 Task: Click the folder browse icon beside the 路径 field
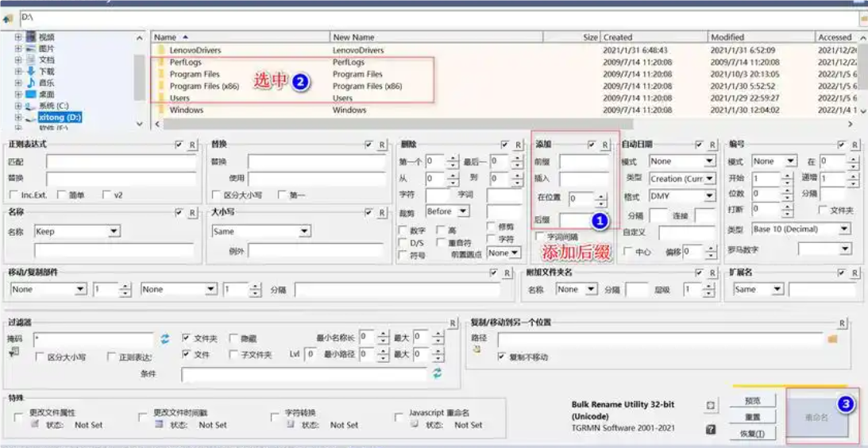pos(832,339)
